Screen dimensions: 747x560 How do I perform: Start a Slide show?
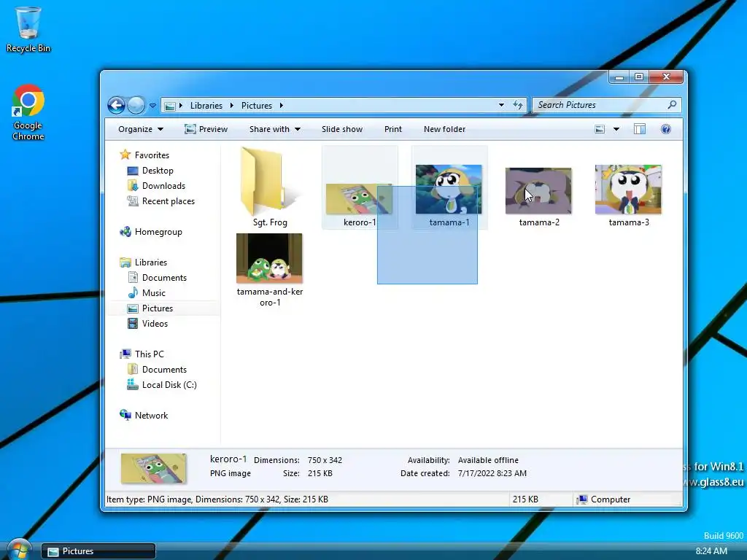pos(341,130)
